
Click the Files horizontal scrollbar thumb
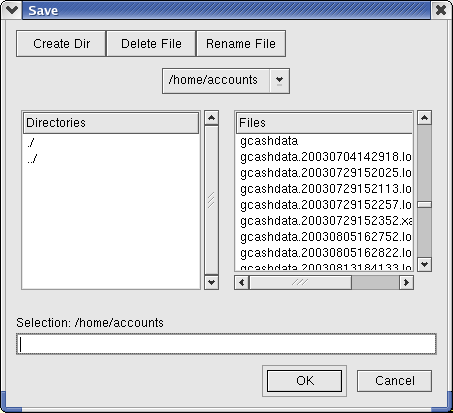(300, 283)
